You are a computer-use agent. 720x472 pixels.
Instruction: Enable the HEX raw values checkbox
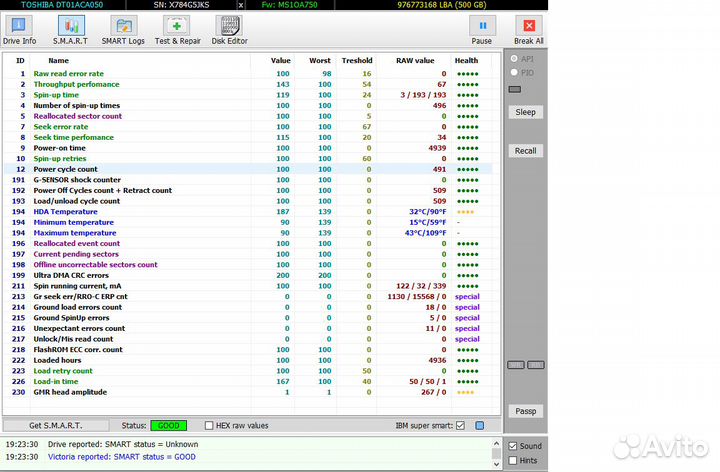tap(209, 425)
